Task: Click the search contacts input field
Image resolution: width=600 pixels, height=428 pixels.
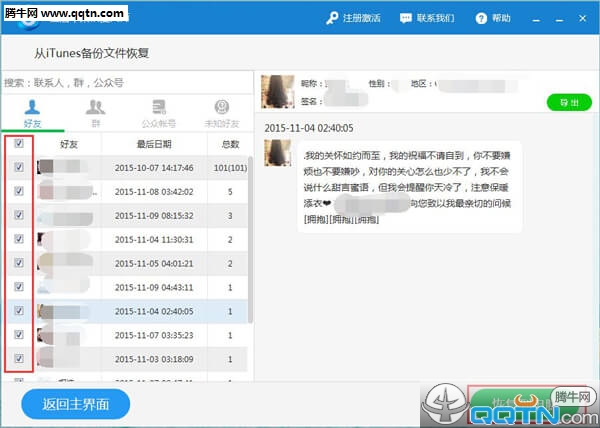Action: point(127,83)
